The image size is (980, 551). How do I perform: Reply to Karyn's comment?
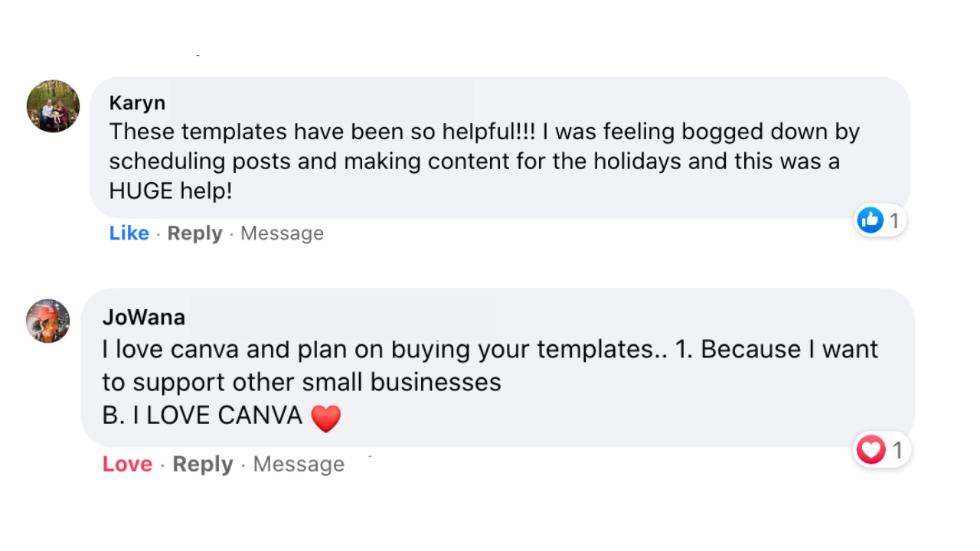click(194, 233)
